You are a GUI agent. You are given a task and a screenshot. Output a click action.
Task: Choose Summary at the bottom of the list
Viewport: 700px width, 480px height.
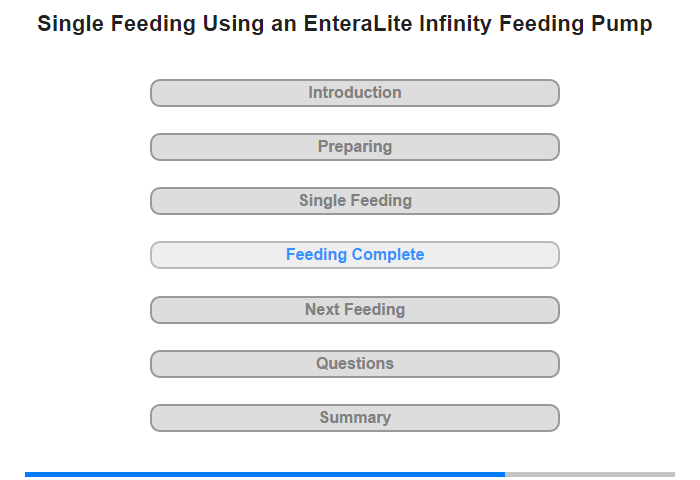click(x=355, y=418)
